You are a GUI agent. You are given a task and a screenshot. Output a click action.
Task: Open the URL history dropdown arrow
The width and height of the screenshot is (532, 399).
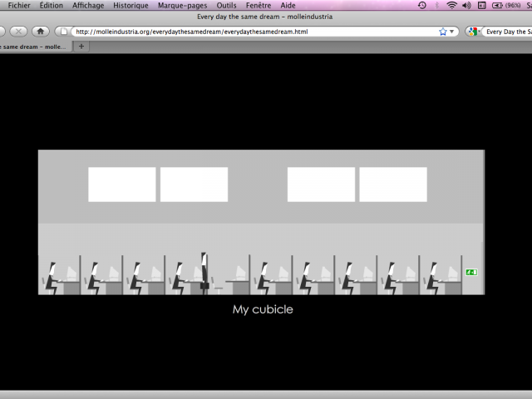pyautogui.click(x=453, y=32)
